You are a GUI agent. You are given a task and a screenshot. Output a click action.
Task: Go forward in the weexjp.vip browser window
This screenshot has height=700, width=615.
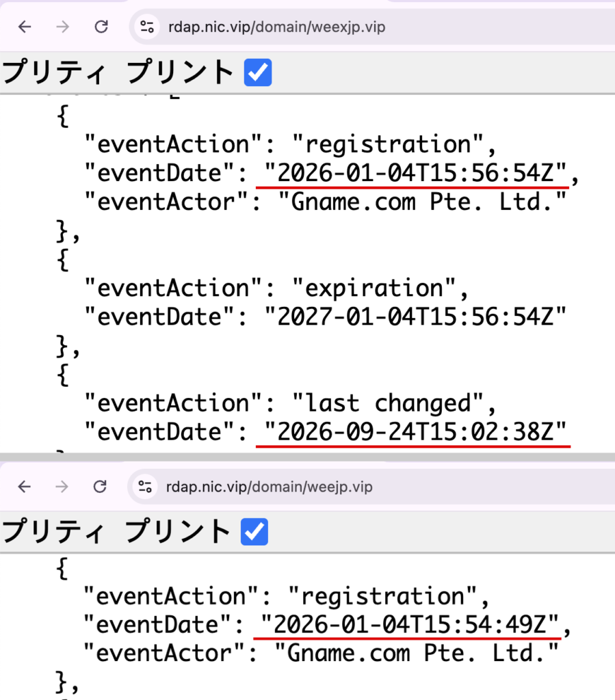point(63,27)
